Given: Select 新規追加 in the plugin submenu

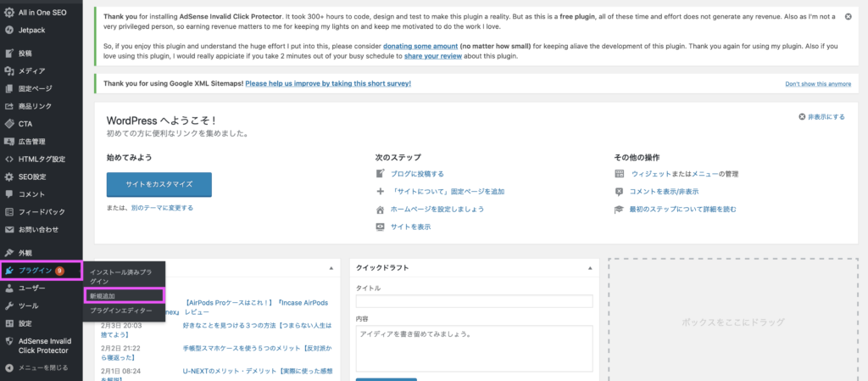Looking at the screenshot, I should [x=124, y=295].
